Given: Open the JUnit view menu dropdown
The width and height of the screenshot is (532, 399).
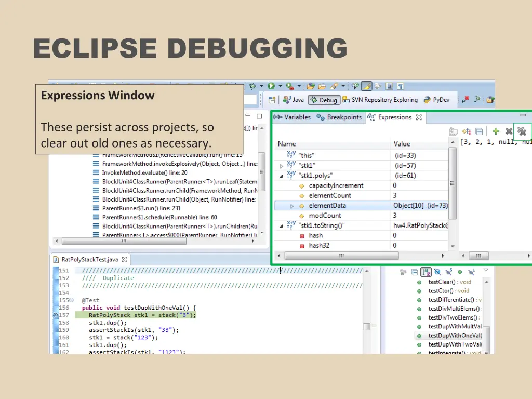Looking at the screenshot, I should [x=485, y=270].
